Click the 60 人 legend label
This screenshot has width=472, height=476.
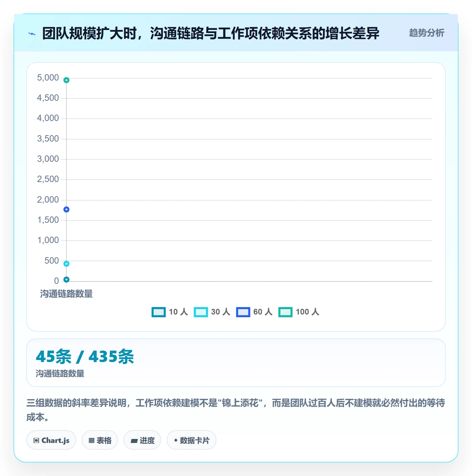point(263,312)
